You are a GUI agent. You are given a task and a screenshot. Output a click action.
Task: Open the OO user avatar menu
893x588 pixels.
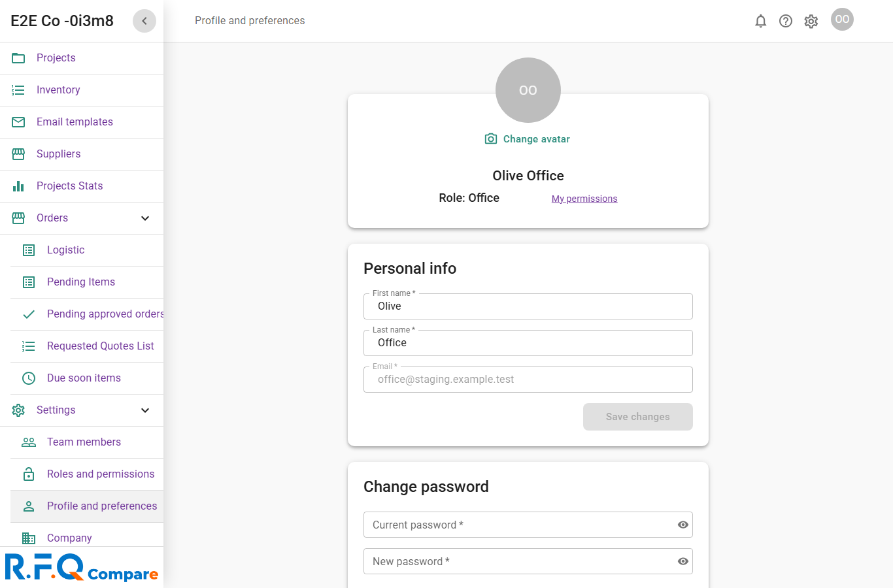pyautogui.click(x=842, y=20)
